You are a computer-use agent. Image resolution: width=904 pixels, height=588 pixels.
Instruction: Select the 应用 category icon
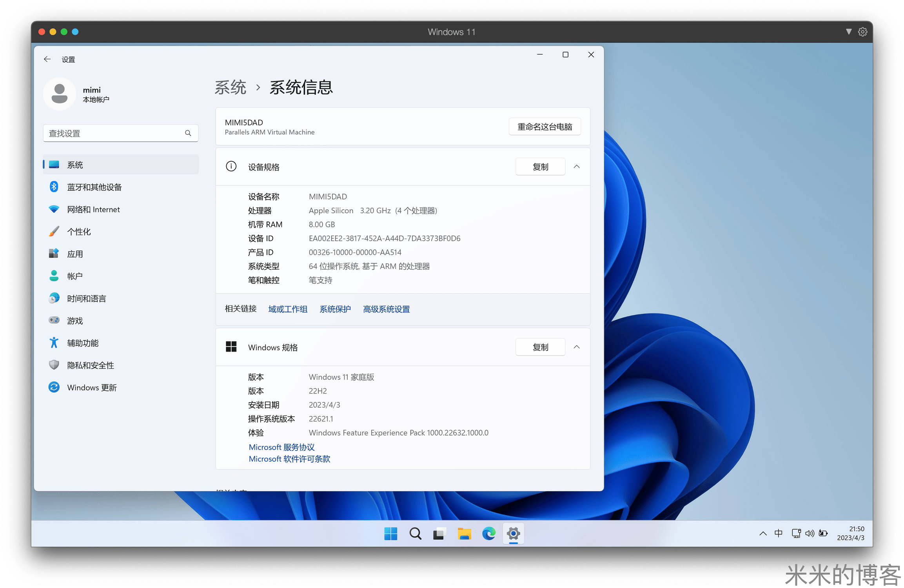point(54,254)
